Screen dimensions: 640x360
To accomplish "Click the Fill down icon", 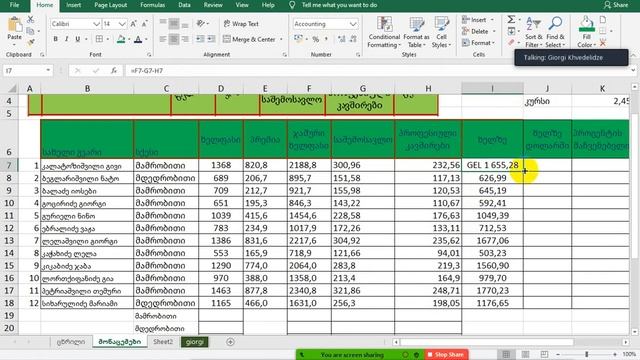I will point(511,31).
